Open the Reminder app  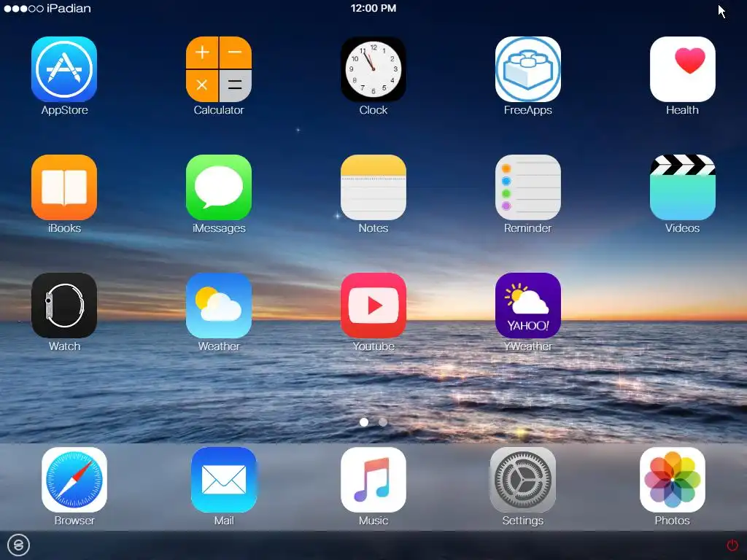point(528,187)
